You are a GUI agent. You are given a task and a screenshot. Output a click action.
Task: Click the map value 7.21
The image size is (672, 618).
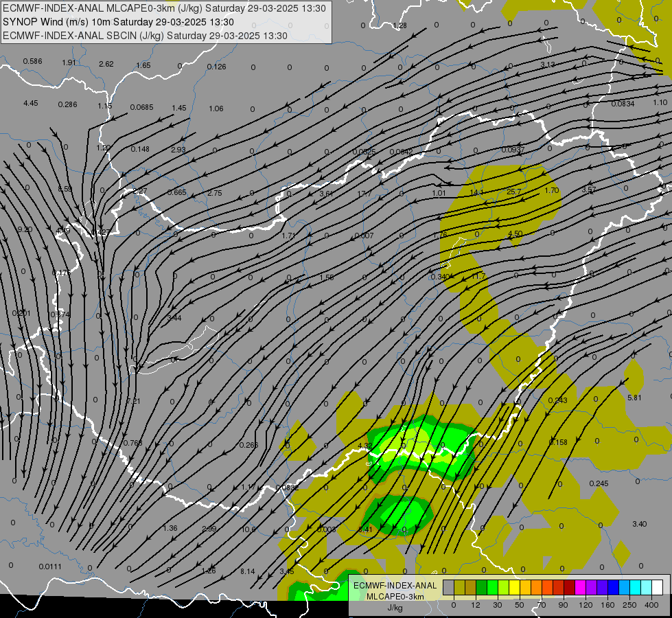[x=133, y=401]
